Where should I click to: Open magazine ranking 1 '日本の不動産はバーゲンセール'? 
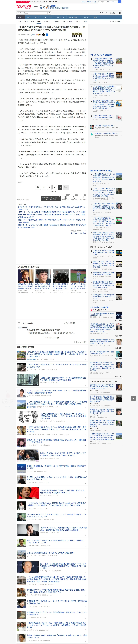pyautogui.click(x=104, y=178)
